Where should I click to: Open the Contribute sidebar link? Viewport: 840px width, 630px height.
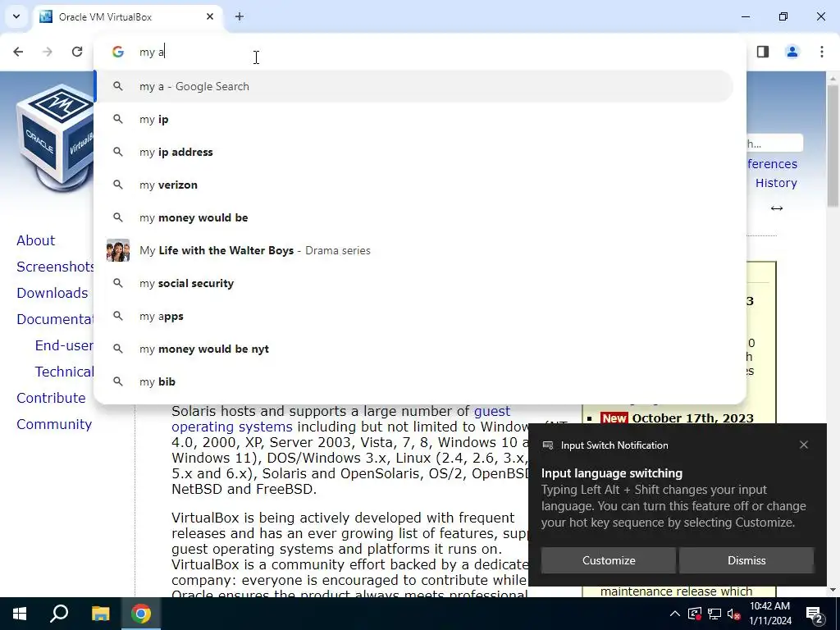(51, 398)
